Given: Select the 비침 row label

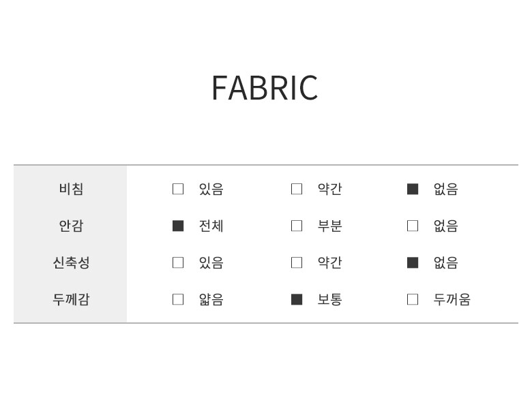Looking at the screenshot, I should (x=71, y=189).
